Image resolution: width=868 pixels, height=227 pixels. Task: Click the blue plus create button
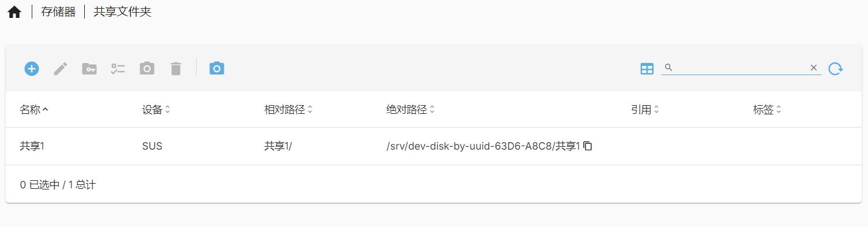pyautogui.click(x=32, y=69)
